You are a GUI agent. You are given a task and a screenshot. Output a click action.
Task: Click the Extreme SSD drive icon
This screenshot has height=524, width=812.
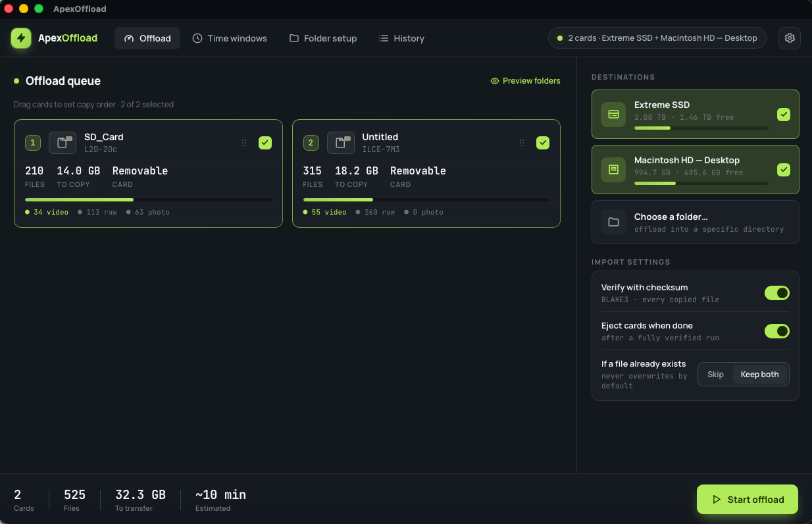613,115
